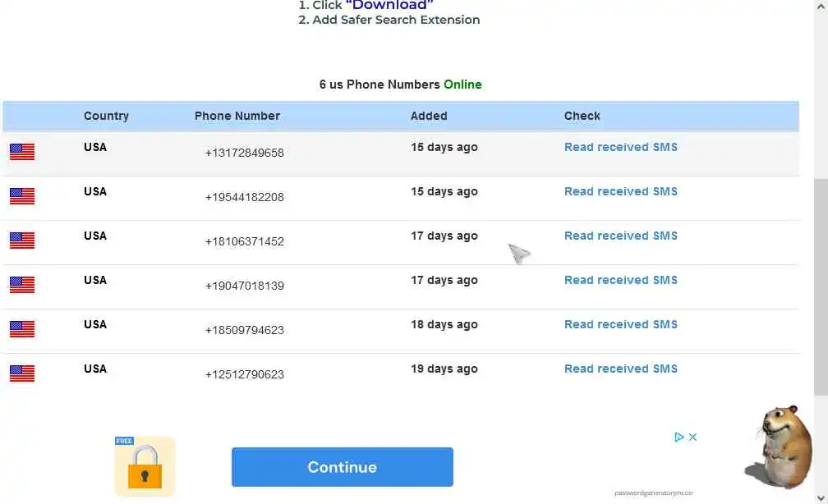Click the Phone Number column header
Screen dimensions: 828x504
tap(237, 117)
